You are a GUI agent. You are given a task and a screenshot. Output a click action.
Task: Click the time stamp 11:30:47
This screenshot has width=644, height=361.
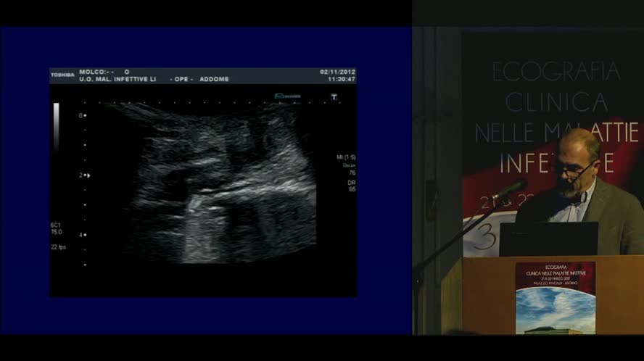[x=340, y=79]
